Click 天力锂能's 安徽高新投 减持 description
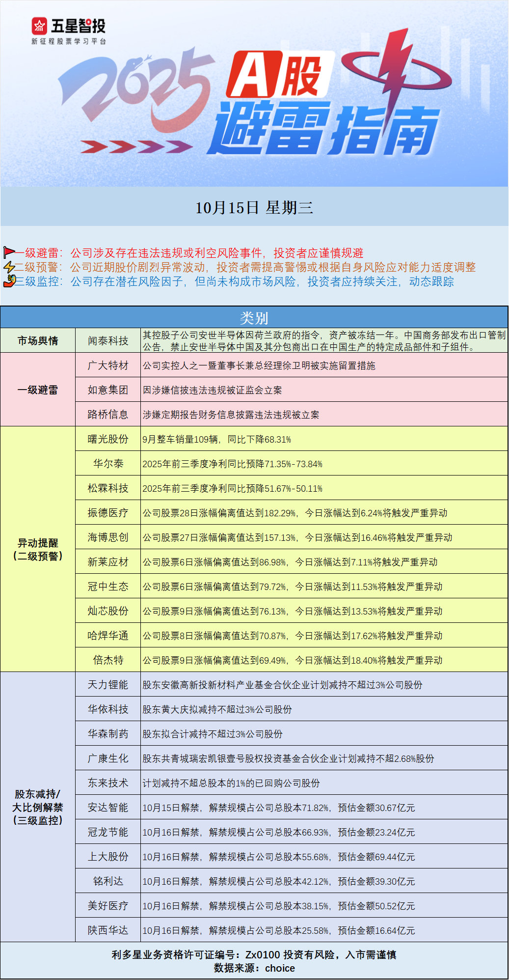Image resolution: width=509 pixels, height=980 pixels. click(282, 685)
